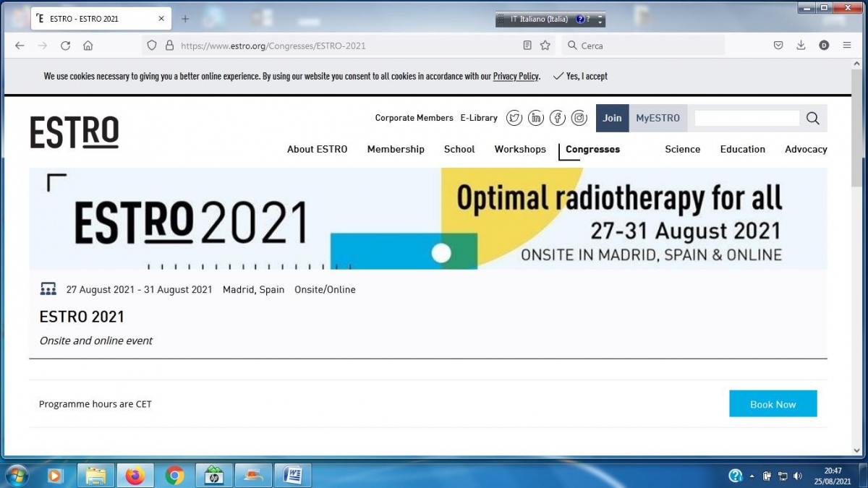Accept cookies with 'Yes, I accept'
Screen dimensions: 868x488
pyautogui.click(x=579, y=76)
